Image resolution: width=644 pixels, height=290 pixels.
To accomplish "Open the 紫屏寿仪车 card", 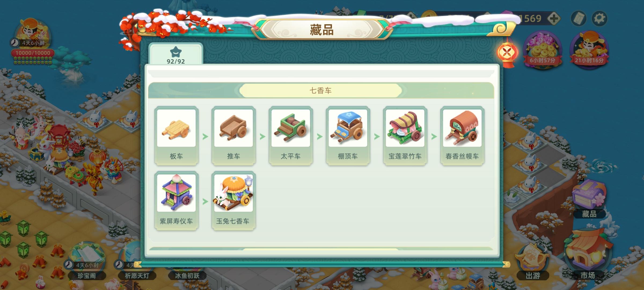I will 176,201.
